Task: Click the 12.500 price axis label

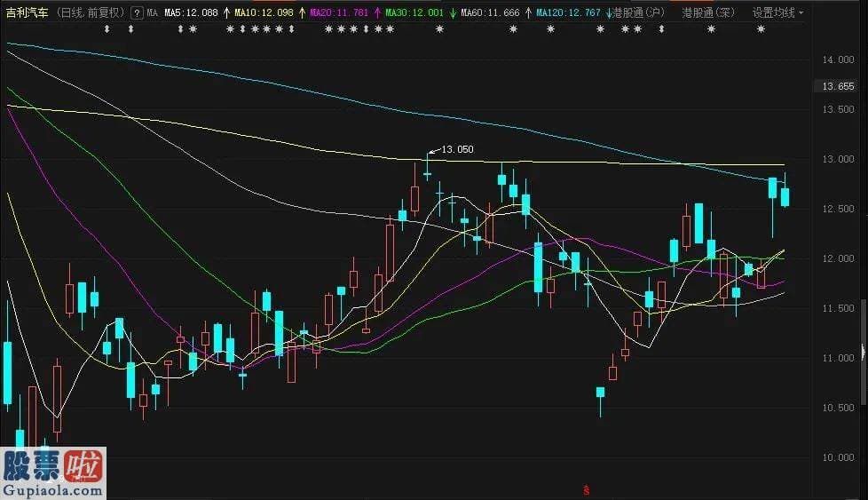Action: click(838, 210)
